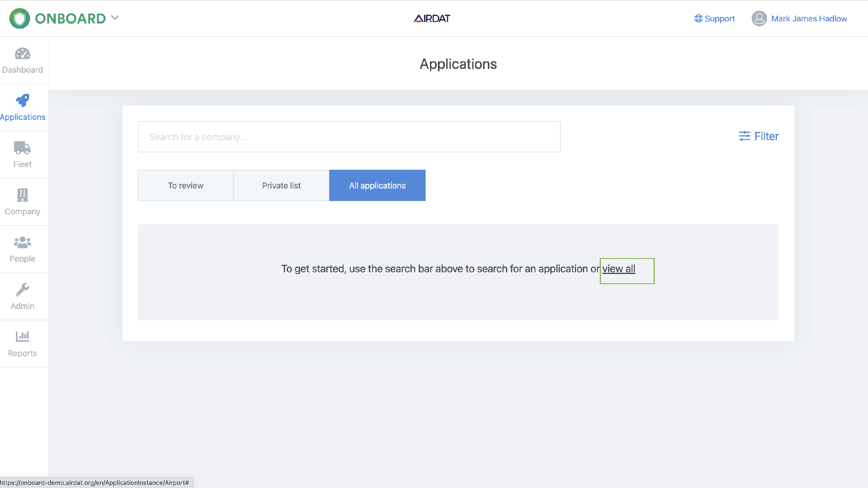Viewport: 868px width, 488px height.
Task: Click the user avatar icon
Action: pyautogui.click(x=759, y=19)
